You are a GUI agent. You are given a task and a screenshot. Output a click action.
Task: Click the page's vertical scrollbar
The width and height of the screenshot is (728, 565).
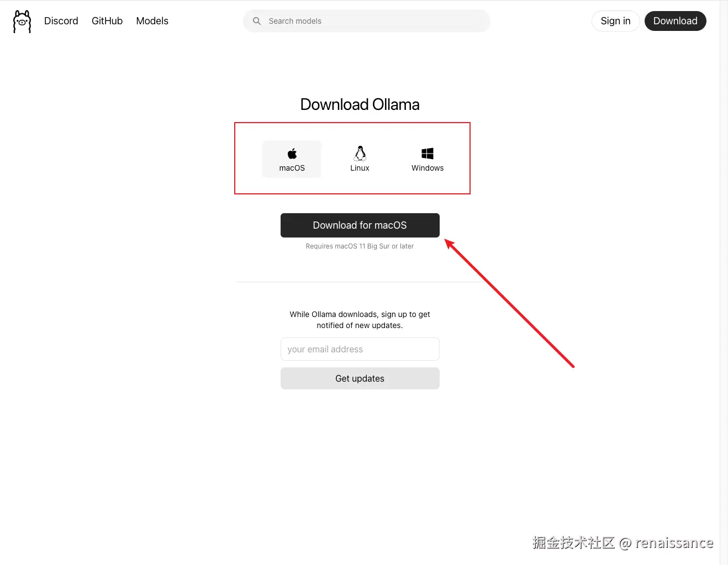[724, 282]
